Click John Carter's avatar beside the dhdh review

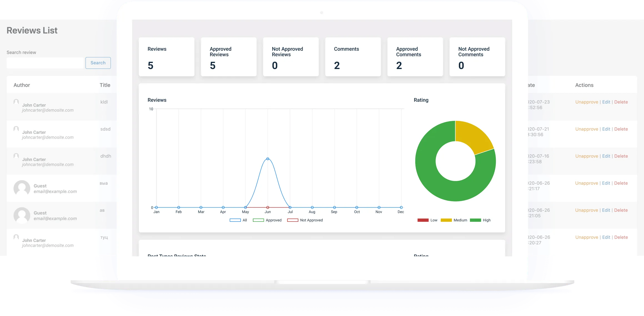16,156
